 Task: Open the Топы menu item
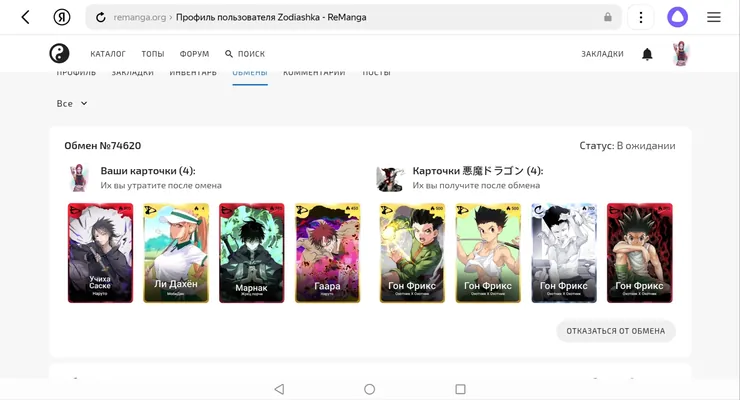click(153, 54)
